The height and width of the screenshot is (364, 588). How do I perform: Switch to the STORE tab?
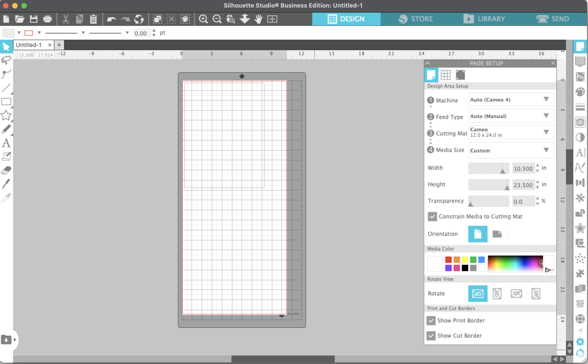[x=415, y=19]
